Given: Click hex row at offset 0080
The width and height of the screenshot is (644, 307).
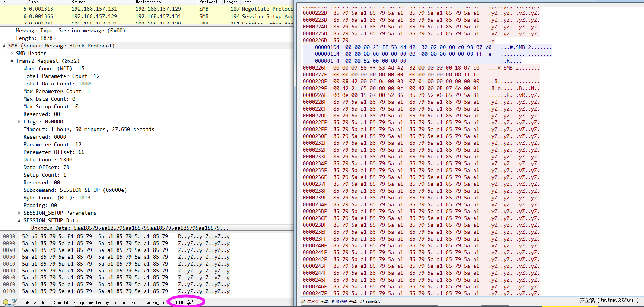Looking at the screenshot, I should click(x=95, y=236).
